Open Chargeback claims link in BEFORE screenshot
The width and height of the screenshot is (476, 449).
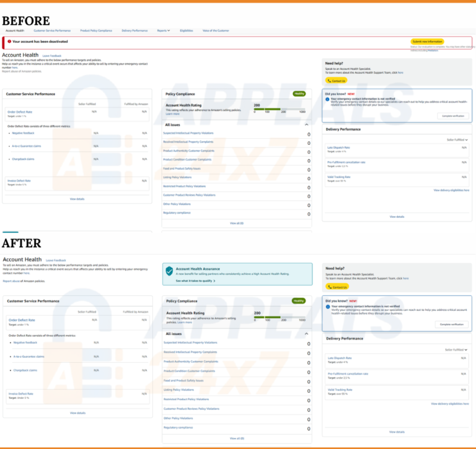coord(23,159)
